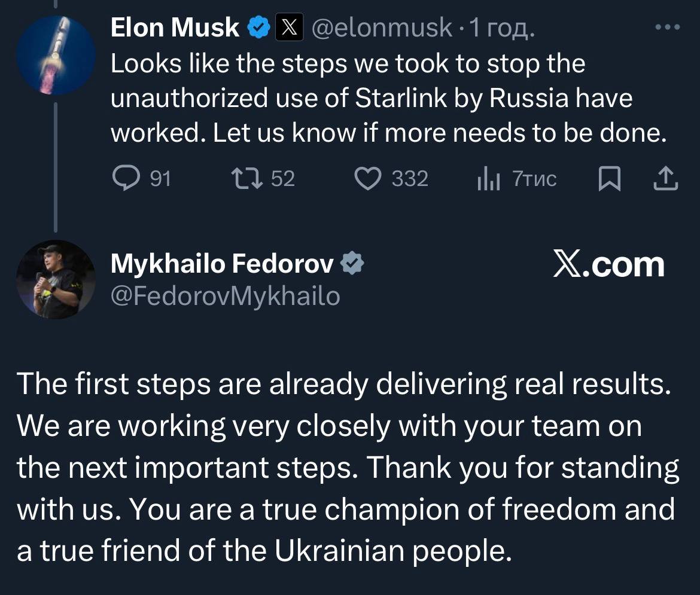Viewport: 700px width, 595px height.
Task: Open the three-dot more options menu
Action: [x=667, y=27]
